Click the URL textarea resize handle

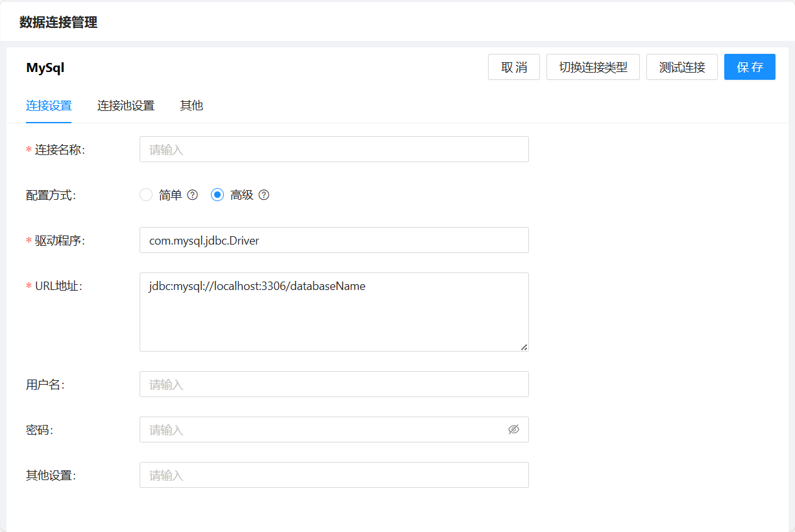tap(524, 347)
